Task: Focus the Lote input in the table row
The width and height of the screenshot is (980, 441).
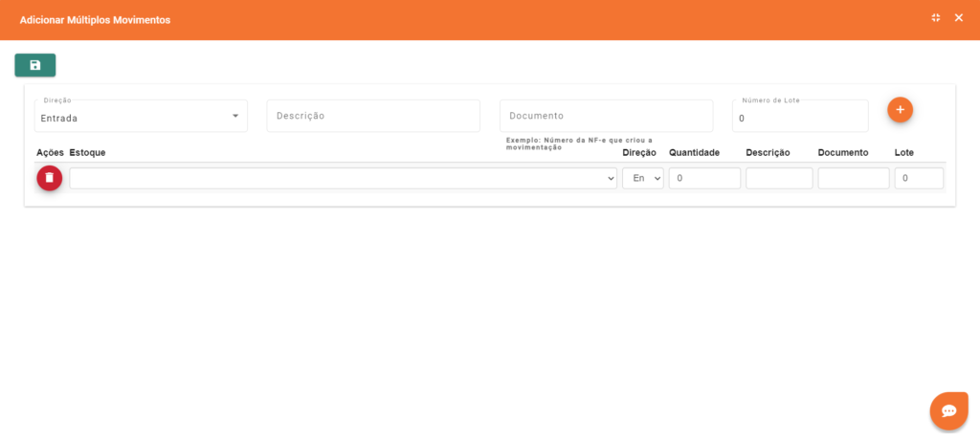Action: coord(919,178)
